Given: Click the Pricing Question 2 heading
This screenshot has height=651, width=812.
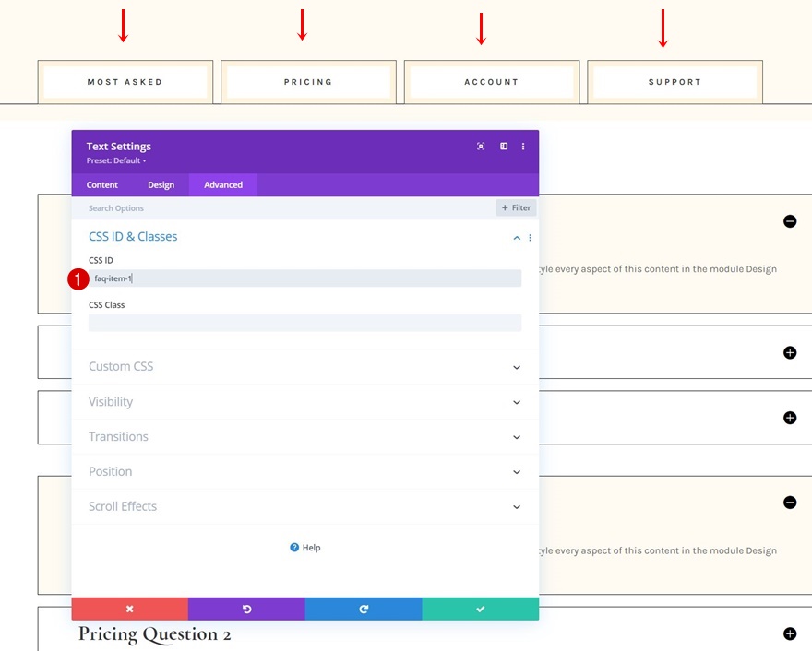Looking at the screenshot, I should [154, 633].
